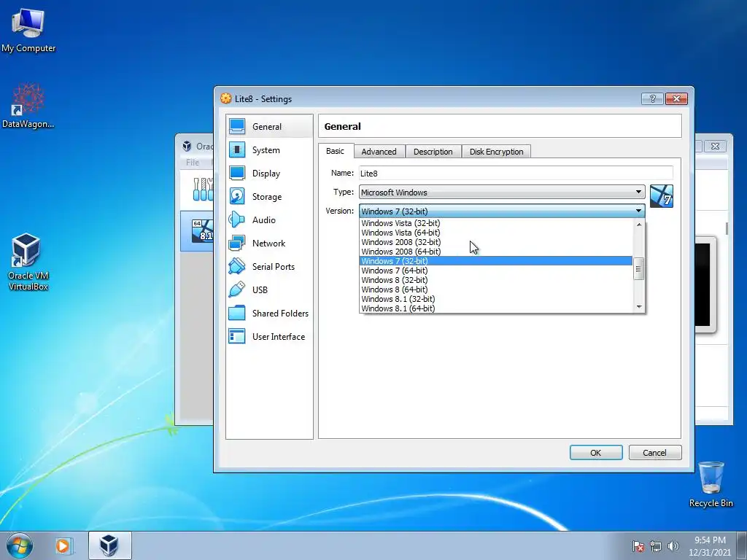Confirm settings with OK button
Screen dimensions: 747x560
pos(596,452)
